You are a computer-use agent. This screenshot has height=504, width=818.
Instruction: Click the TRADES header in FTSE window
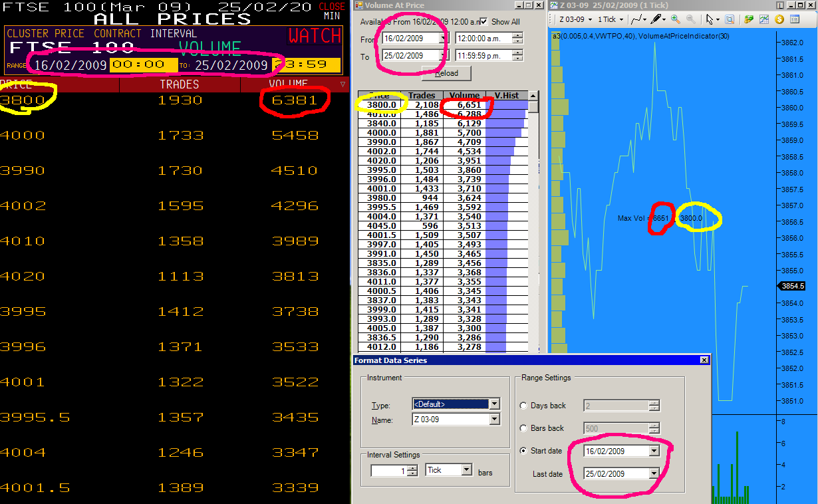click(180, 84)
